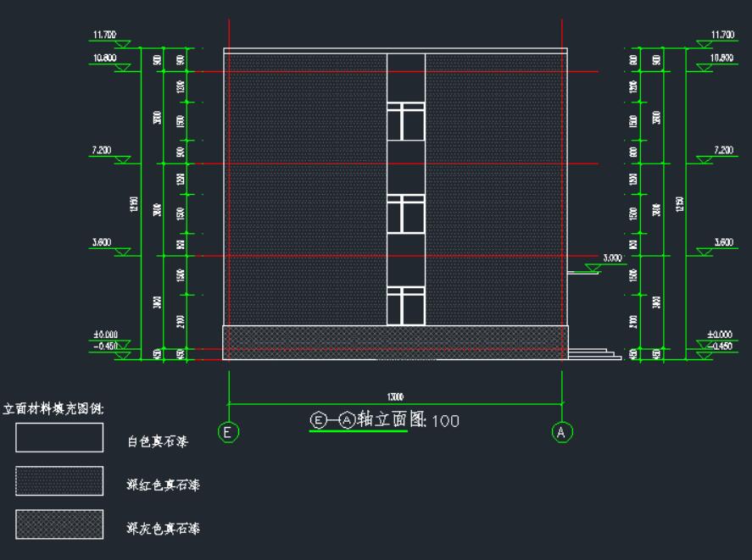The width and height of the screenshot is (752, 560).
Task: Select the legend heading 立面材料填充图例
Action: tap(53, 408)
